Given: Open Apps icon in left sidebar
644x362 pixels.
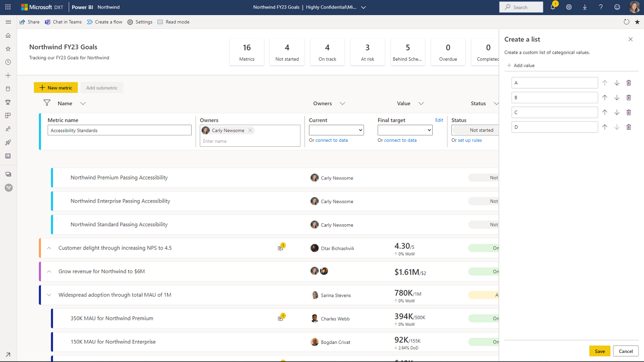Looking at the screenshot, I should tap(8, 116).
